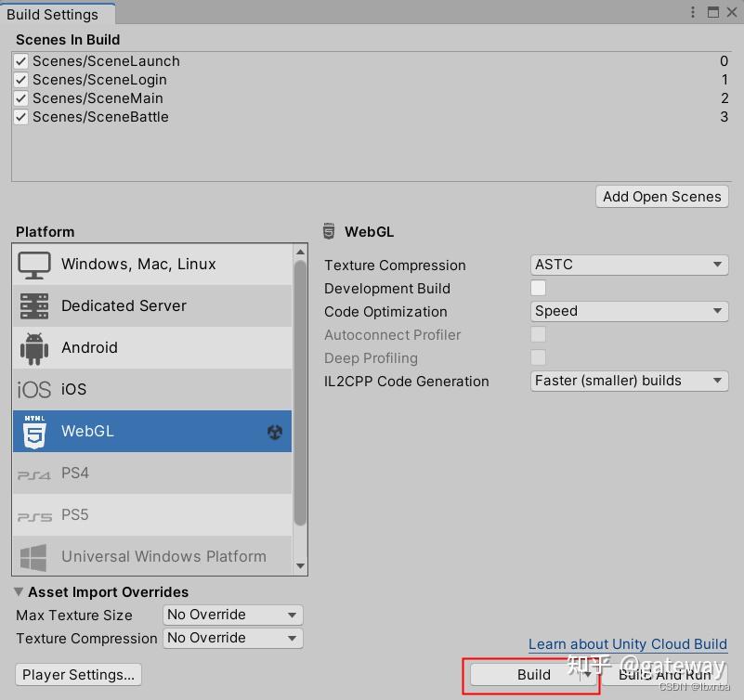This screenshot has width=744, height=700.
Task: Click the Development Build label
Action: pyautogui.click(x=387, y=289)
